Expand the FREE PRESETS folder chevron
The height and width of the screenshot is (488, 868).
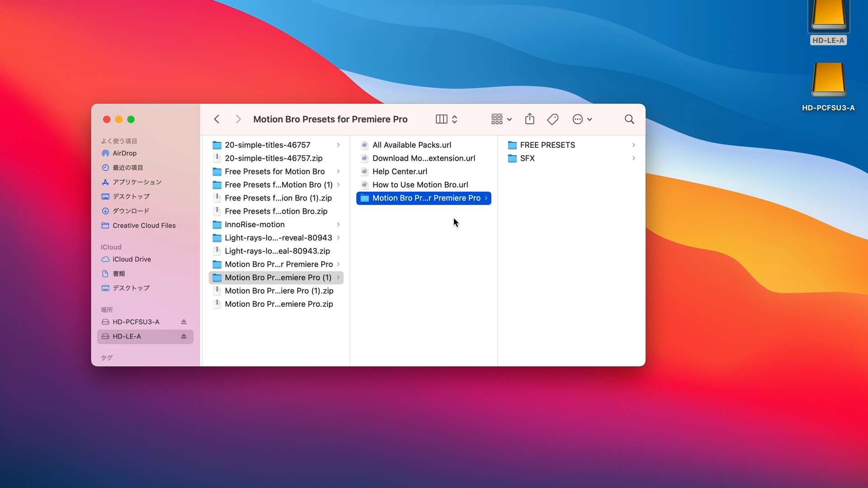click(x=633, y=145)
